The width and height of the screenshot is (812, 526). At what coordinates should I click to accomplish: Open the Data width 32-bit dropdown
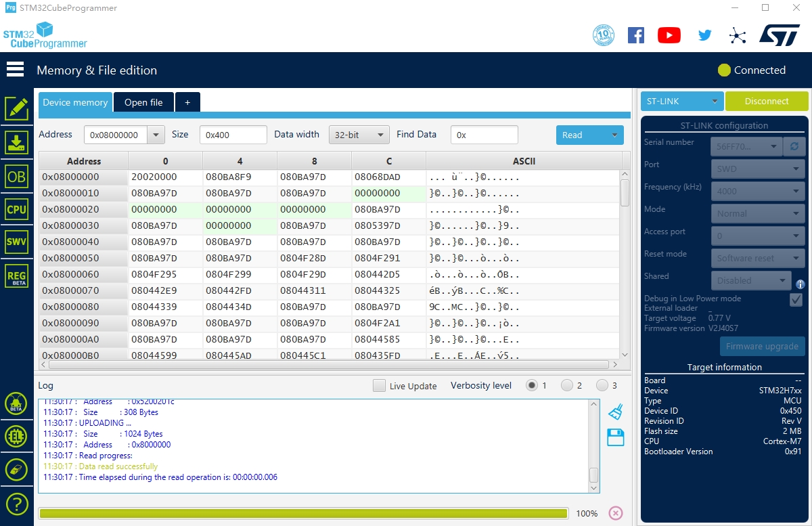tap(359, 135)
